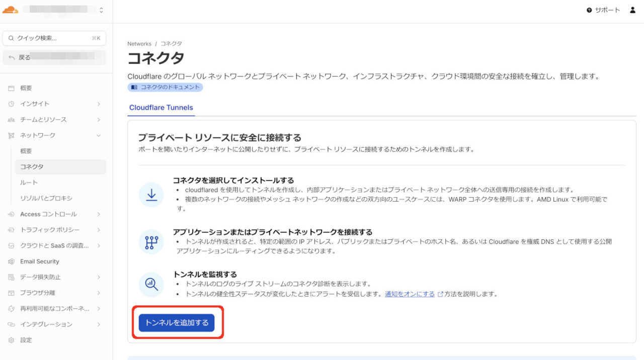This screenshot has height=360, width=644.
Task: Click heading アプリケーションまたはプライベートネットワークを接続する
Action: point(273,232)
